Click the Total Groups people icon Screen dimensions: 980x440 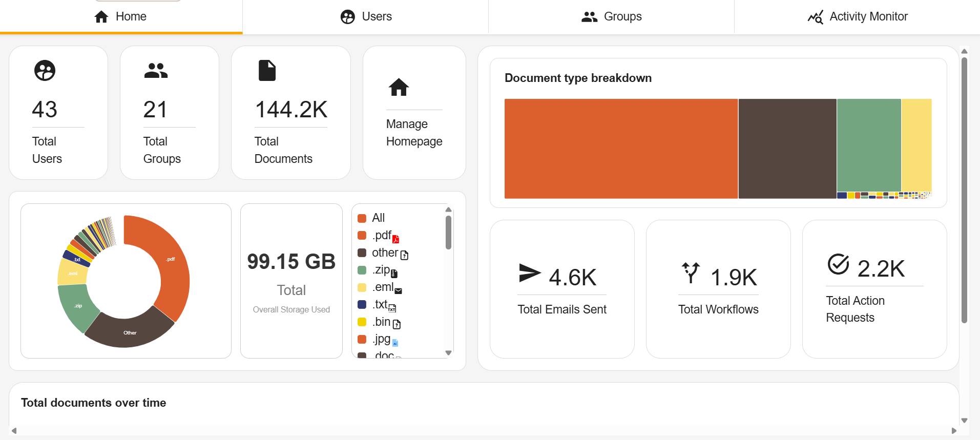156,71
